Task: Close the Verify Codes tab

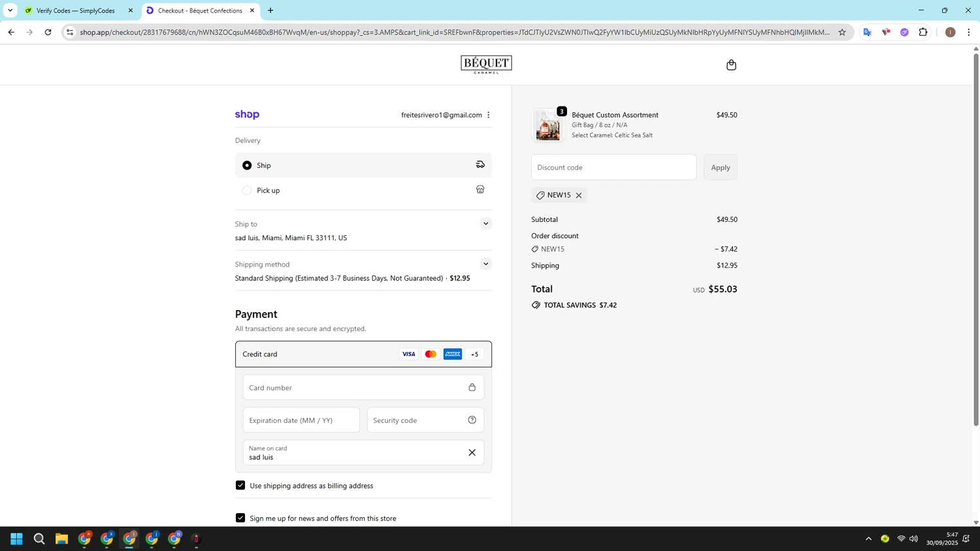Action: coord(131,10)
